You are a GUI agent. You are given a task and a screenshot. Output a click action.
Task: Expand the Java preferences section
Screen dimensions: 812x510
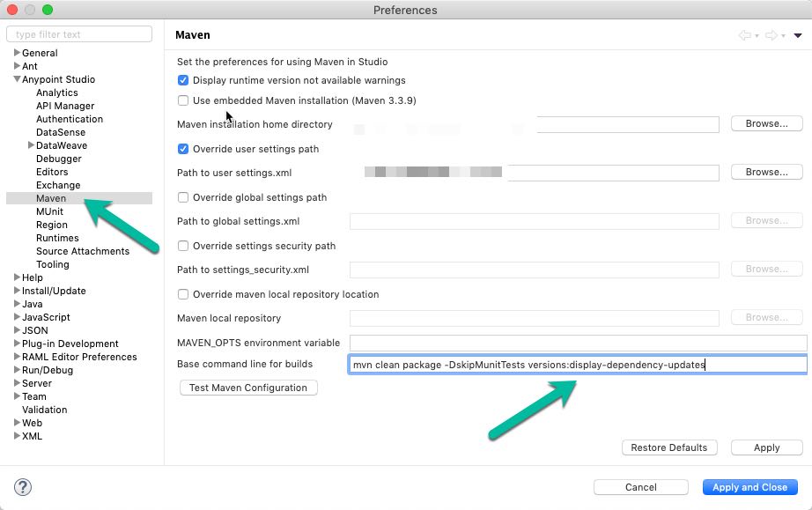coord(16,303)
